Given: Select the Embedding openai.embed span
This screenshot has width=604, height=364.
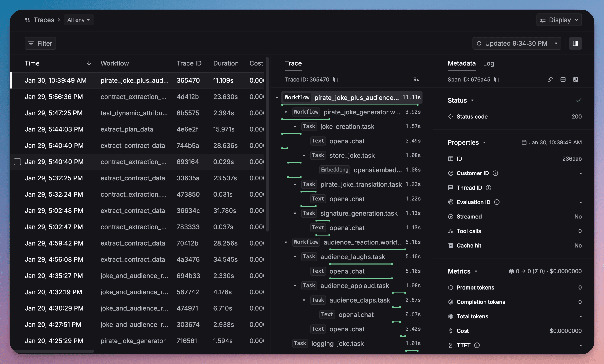Looking at the screenshot, I should point(370,170).
